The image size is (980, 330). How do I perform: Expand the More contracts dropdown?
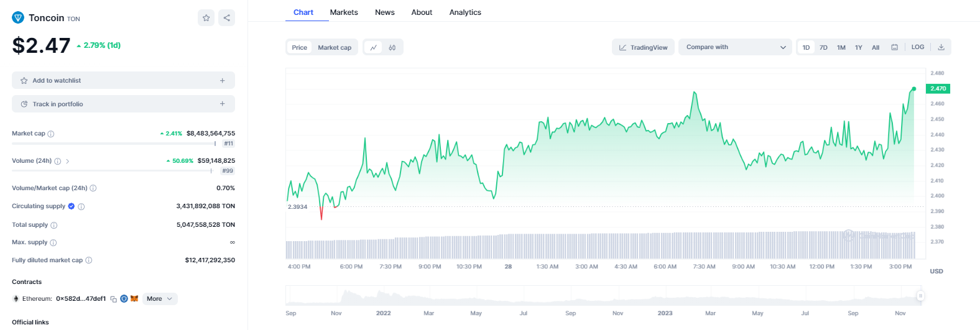(x=160, y=299)
